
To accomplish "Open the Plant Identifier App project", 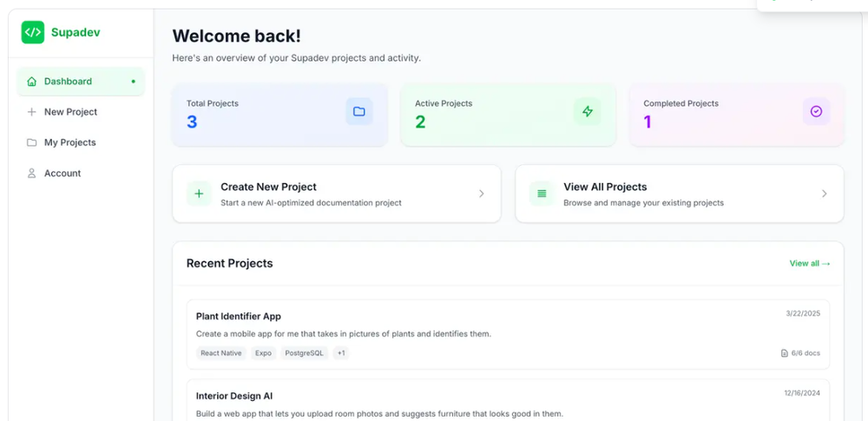I will pos(239,316).
